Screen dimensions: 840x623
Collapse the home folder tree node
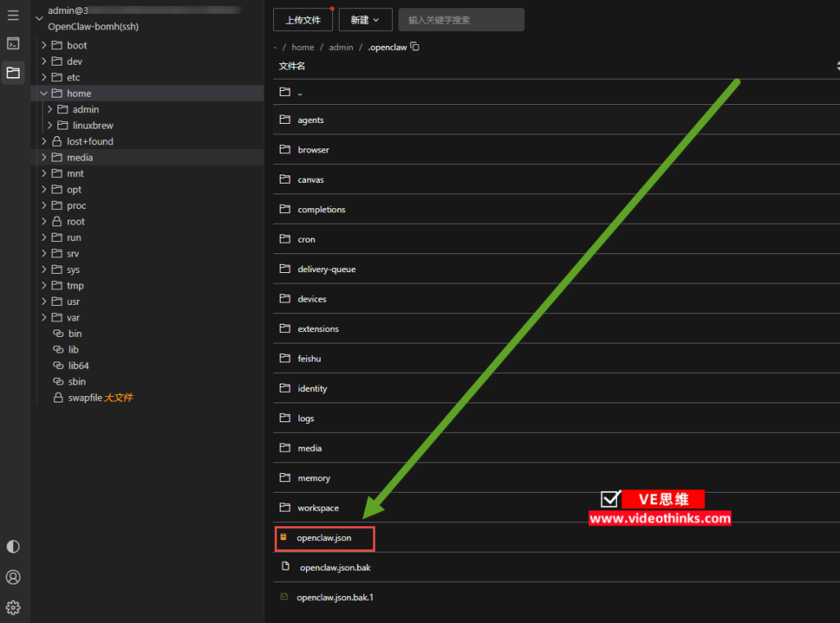43,93
